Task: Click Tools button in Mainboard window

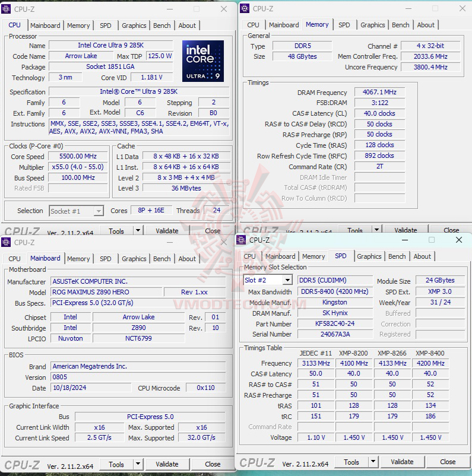Action: 116,464
